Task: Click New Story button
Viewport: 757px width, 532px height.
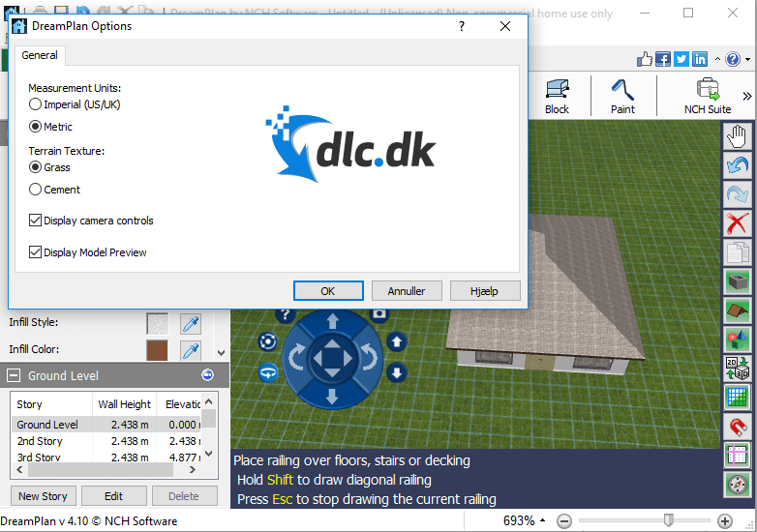Action: tap(43, 496)
